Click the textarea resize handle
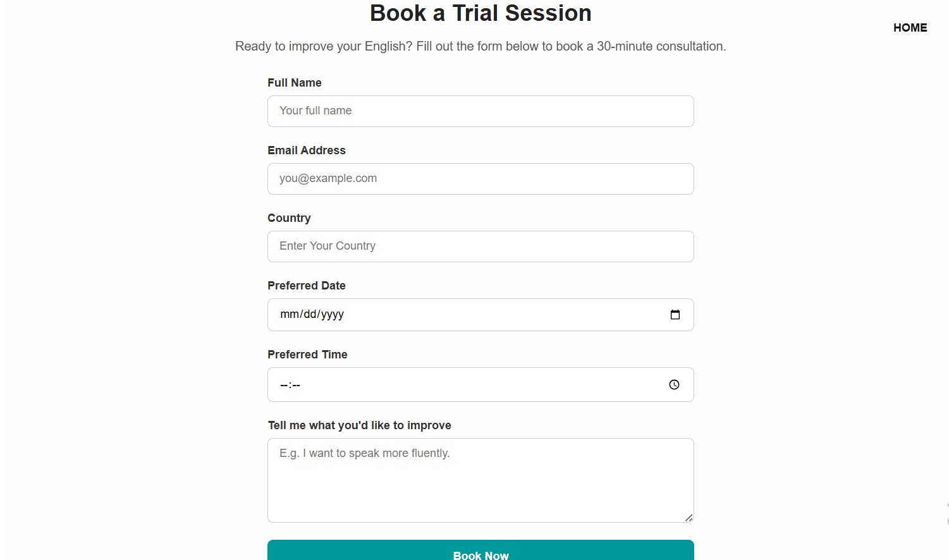This screenshot has height=560, width=949. pyautogui.click(x=689, y=518)
